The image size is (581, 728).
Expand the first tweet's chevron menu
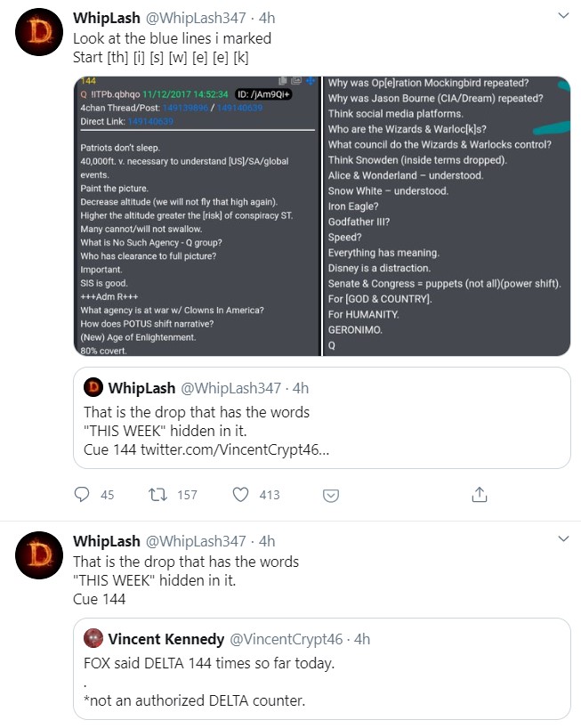(x=562, y=17)
